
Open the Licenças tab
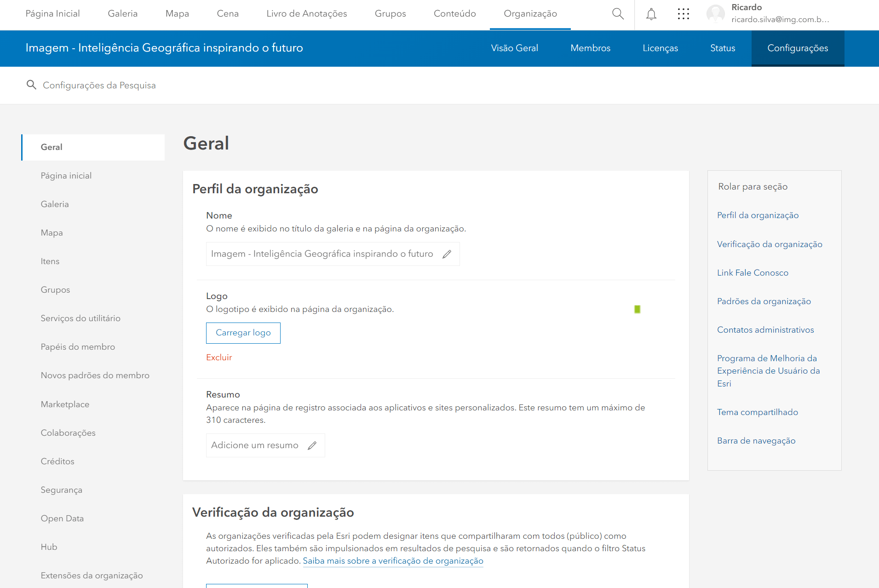660,48
